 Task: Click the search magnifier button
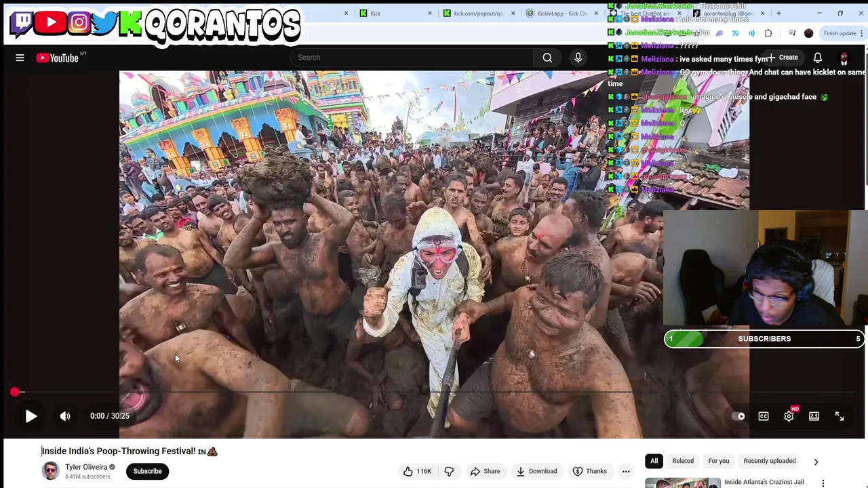(x=547, y=58)
